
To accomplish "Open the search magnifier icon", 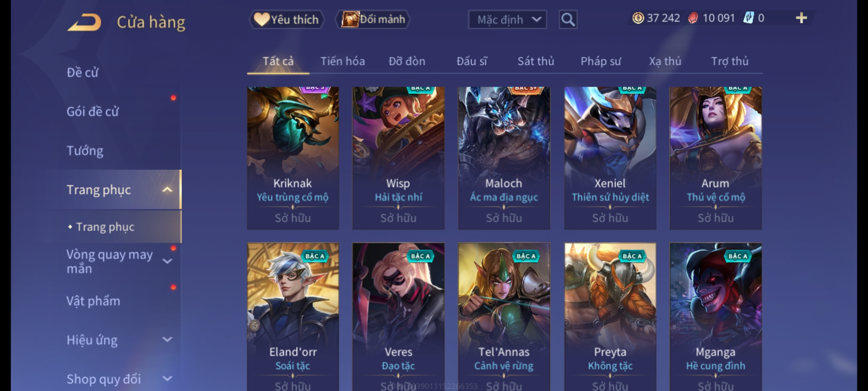I will tap(568, 20).
